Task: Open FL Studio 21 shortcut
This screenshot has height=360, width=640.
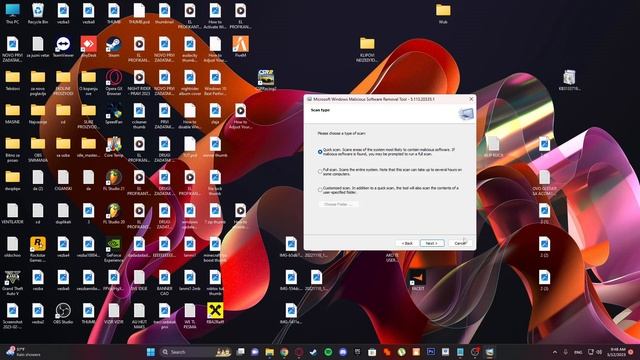Action: [x=114, y=181]
